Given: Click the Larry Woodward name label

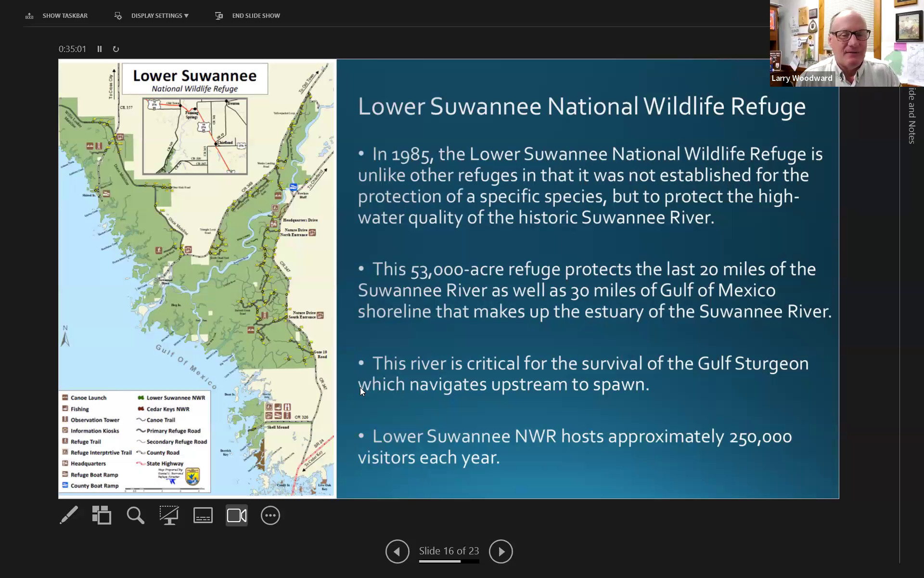Looking at the screenshot, I should click(802, 79).
